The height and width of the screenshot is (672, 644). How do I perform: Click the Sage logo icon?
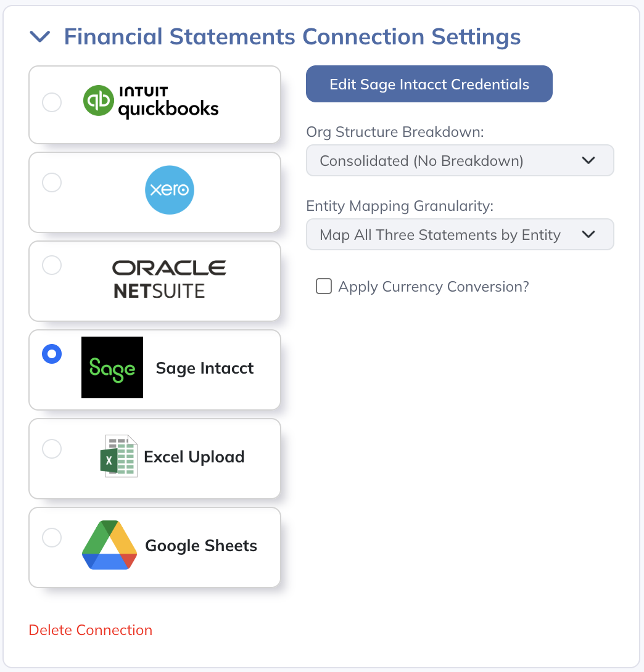[x=112, y=367]
